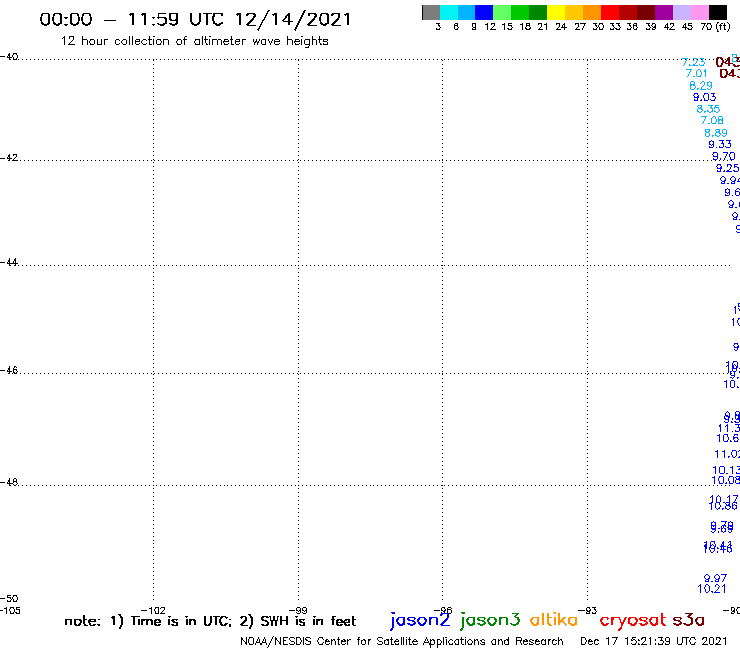This screenshot has width=740, height=650.
Task: Click the '70 (ft)' scale label
Action: (x=715, y=27)
